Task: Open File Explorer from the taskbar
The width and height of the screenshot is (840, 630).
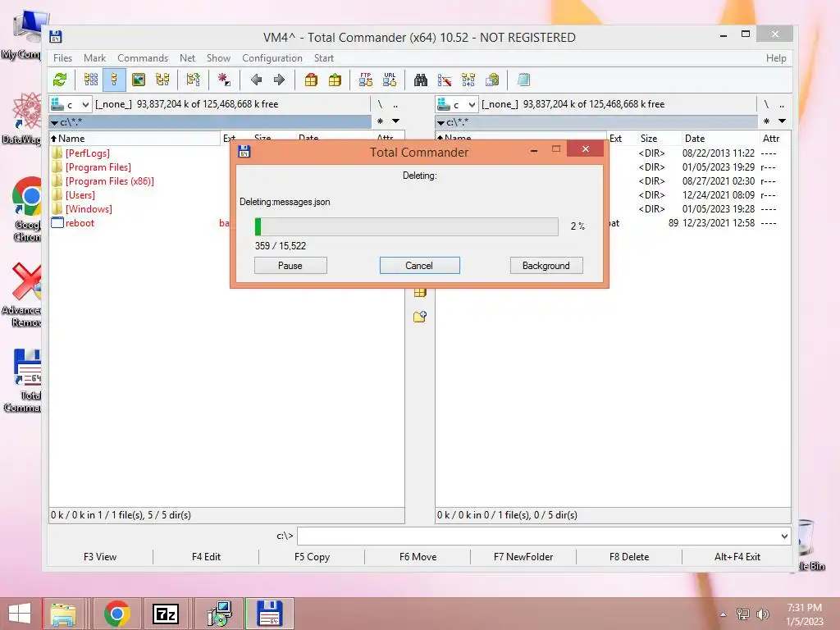Action: (63, 614)
